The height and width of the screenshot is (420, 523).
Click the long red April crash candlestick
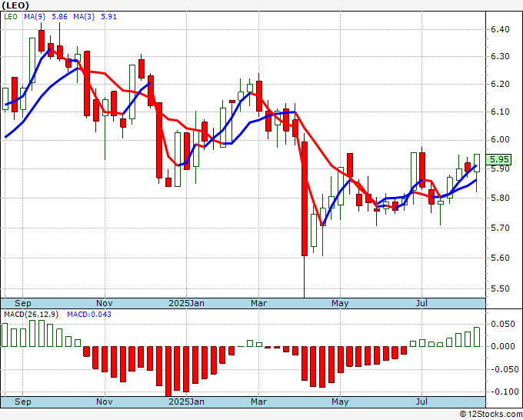coord(305,198)
